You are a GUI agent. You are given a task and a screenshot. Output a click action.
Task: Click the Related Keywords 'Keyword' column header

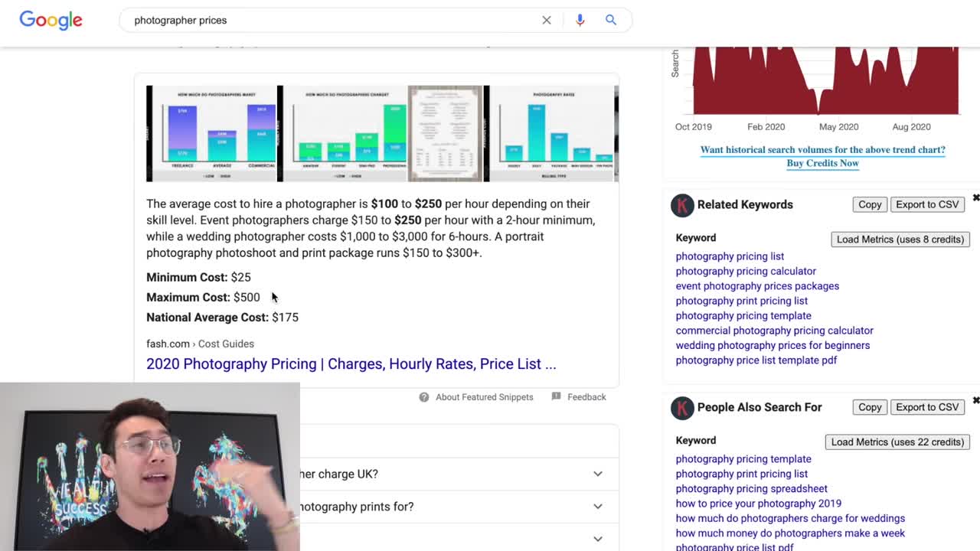(x=695, y=238)
